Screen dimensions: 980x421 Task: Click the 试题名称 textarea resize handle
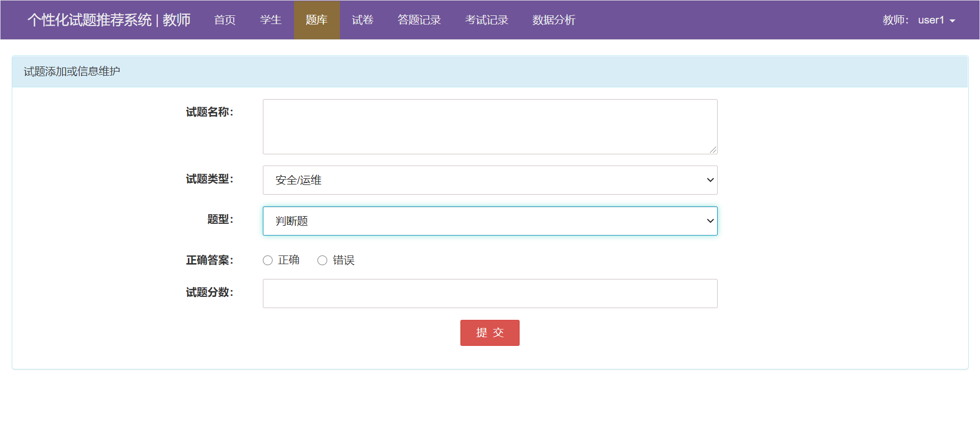pyautogui.click(x=713, y=150)
